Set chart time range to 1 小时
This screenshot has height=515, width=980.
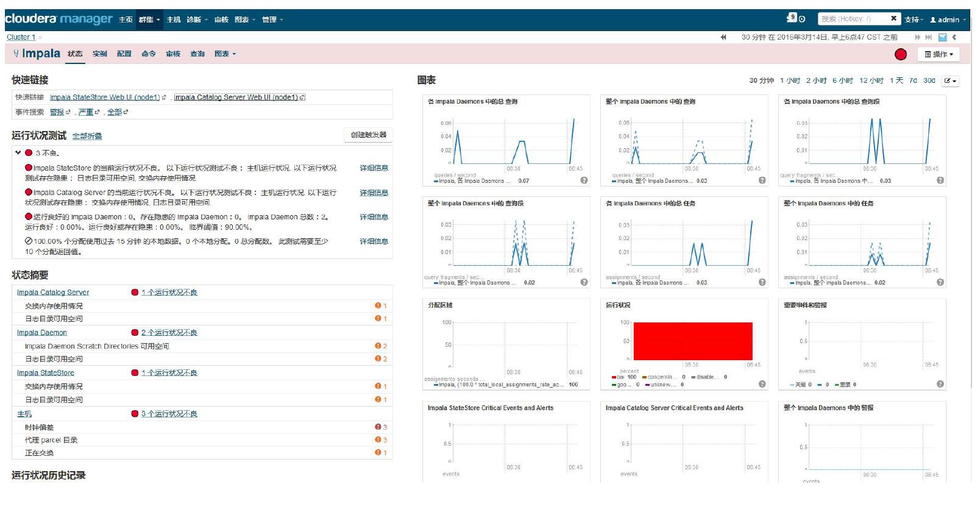(x=790, y=80)
